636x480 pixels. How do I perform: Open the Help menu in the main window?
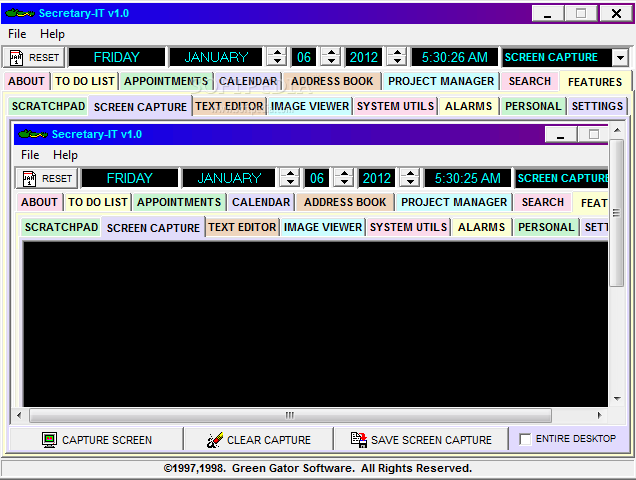(x=52, y=34)
